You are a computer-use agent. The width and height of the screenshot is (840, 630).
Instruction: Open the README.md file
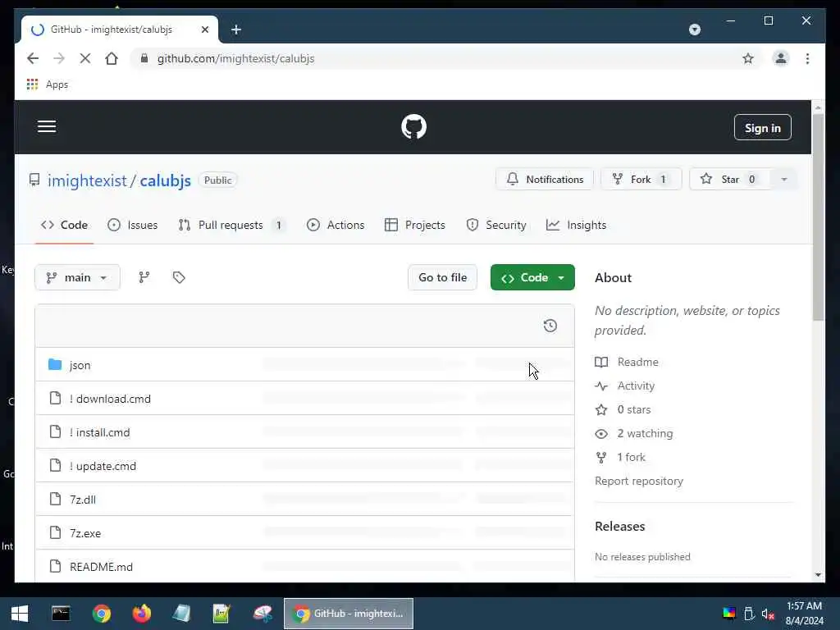point(101,568)
